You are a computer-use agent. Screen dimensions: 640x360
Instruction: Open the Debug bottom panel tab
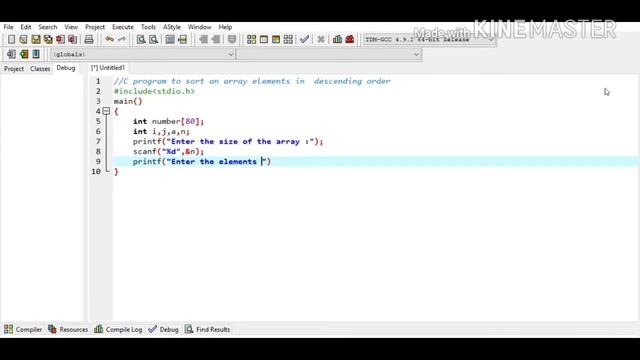(163, 329)
